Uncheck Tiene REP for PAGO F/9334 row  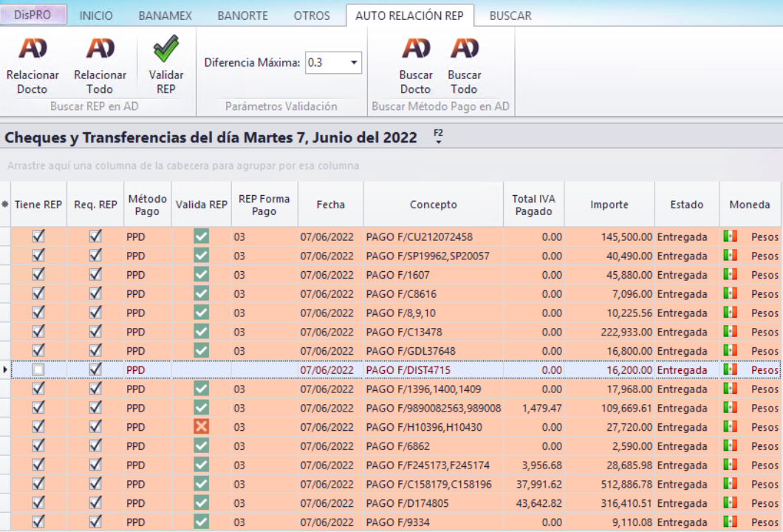point(38,522)
